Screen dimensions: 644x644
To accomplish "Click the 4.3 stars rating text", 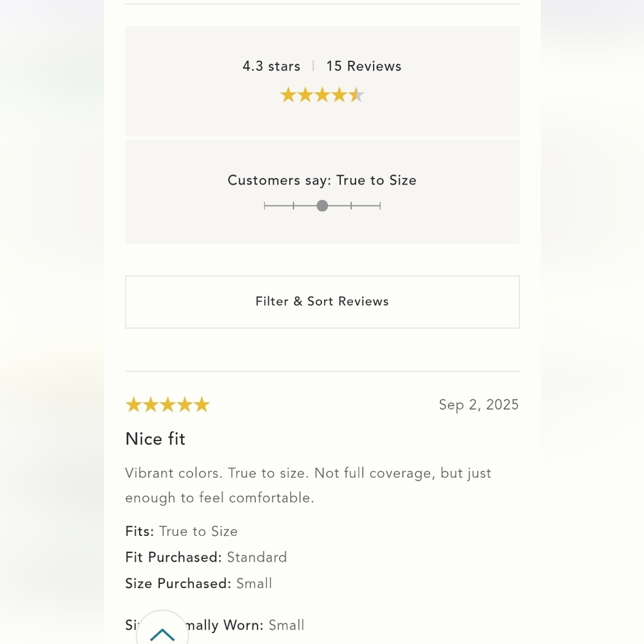I will click(271, 66).
